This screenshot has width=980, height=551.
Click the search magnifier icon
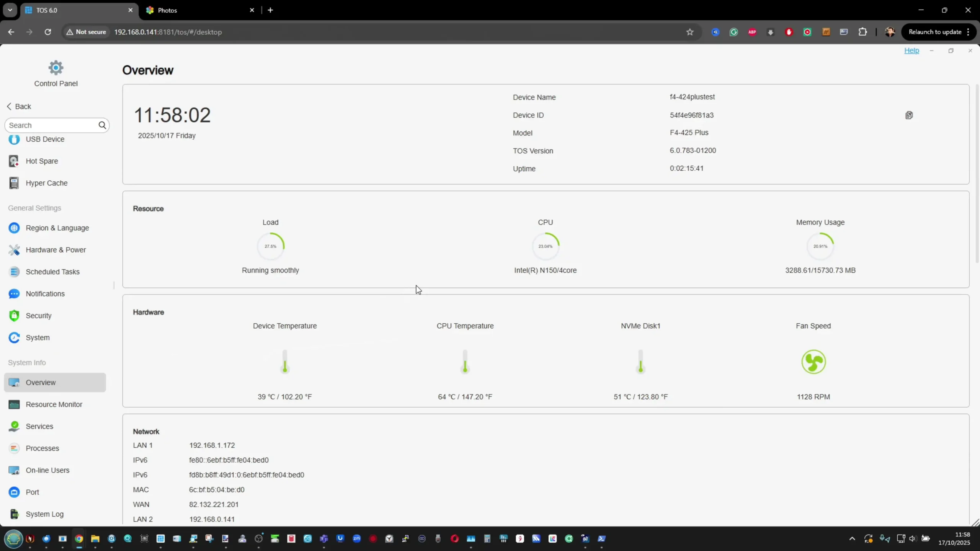click(102, 125)
